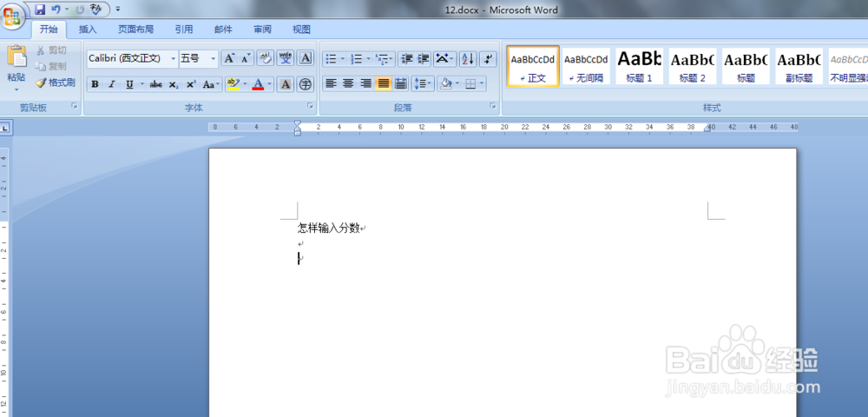
Task: Increase paragraph indent
Action: 424,58
